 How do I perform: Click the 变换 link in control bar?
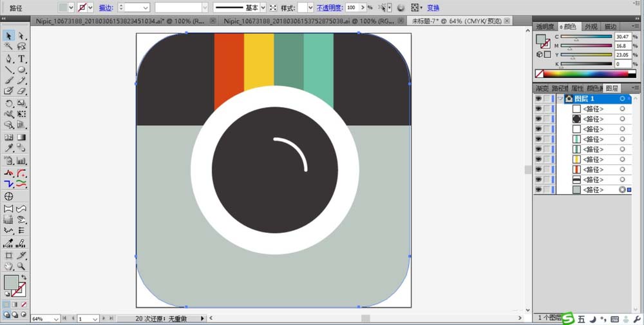point(433,8)
